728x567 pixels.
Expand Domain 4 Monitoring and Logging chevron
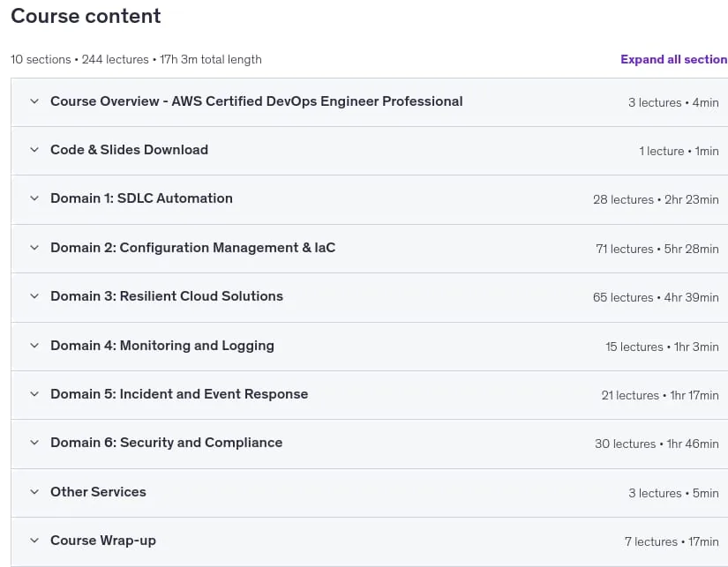click(34, 346)
